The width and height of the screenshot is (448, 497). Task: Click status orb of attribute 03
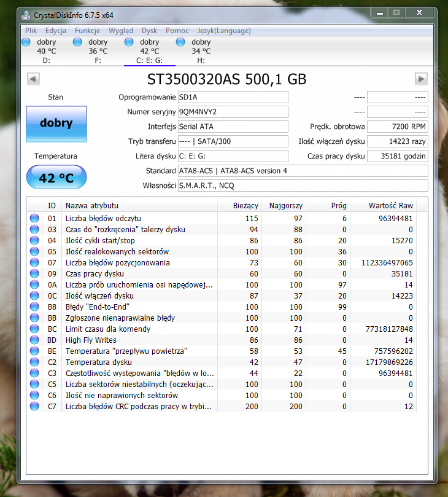(x=34, y=229)
